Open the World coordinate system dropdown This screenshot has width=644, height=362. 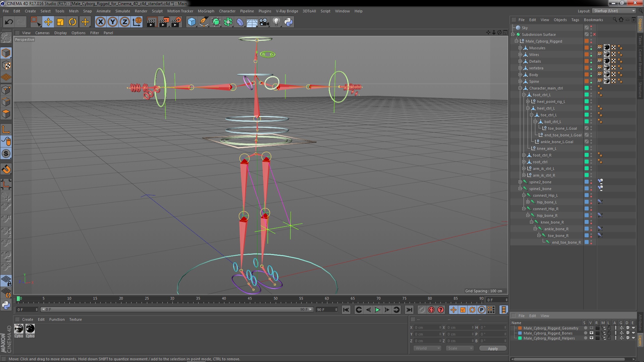pyautogui.click(x=427, y=348)
